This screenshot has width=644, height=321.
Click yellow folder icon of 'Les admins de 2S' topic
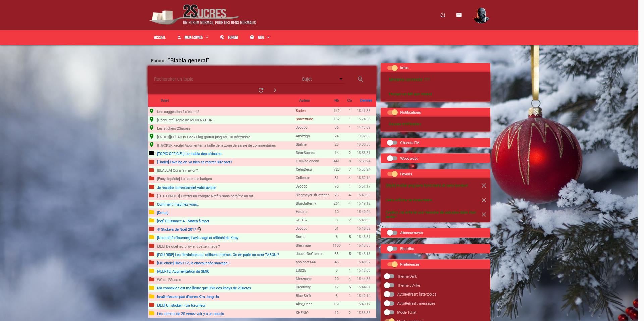152,313
